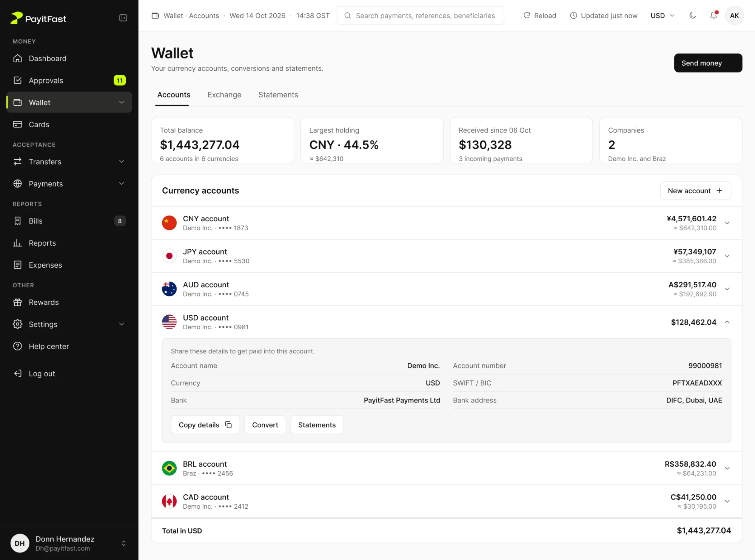Click the Log out icon
755x560 pixels.
17,373
